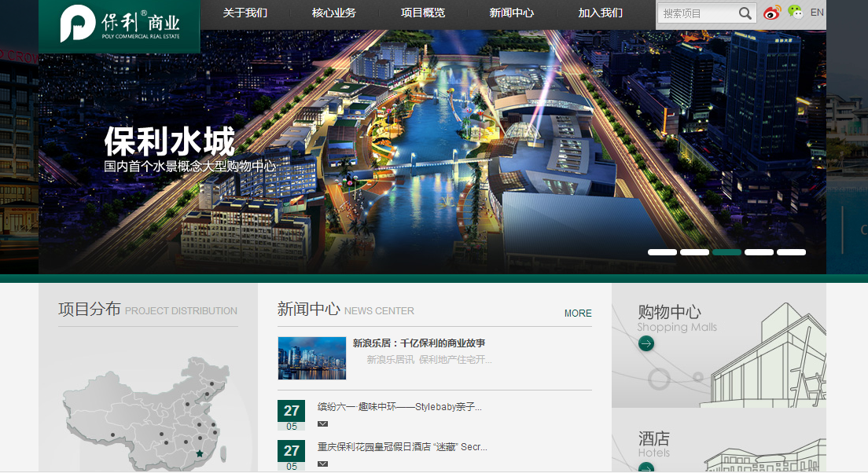Click the 搜索项目 search input field

(x=698, y=13)
